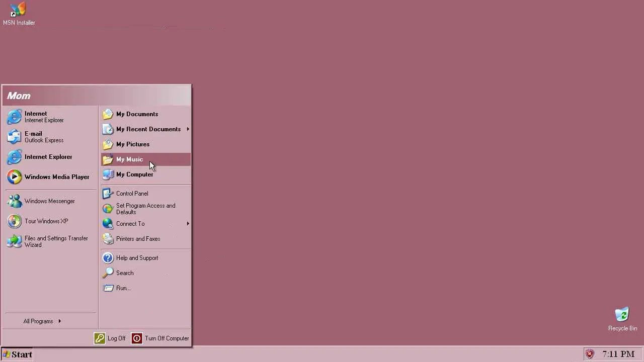Launch Tour Windows XP
This screenshot has width=644, height=362.
tap(50, 221)
